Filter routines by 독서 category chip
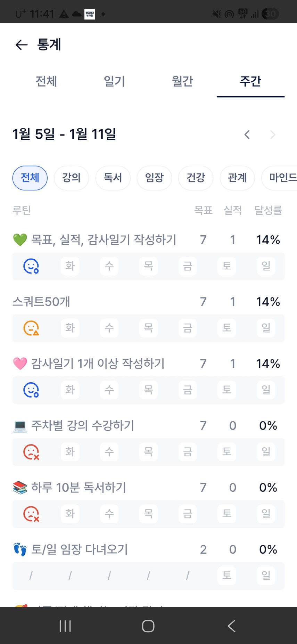Viewport: 297px width, 644px height. (113, 178)
